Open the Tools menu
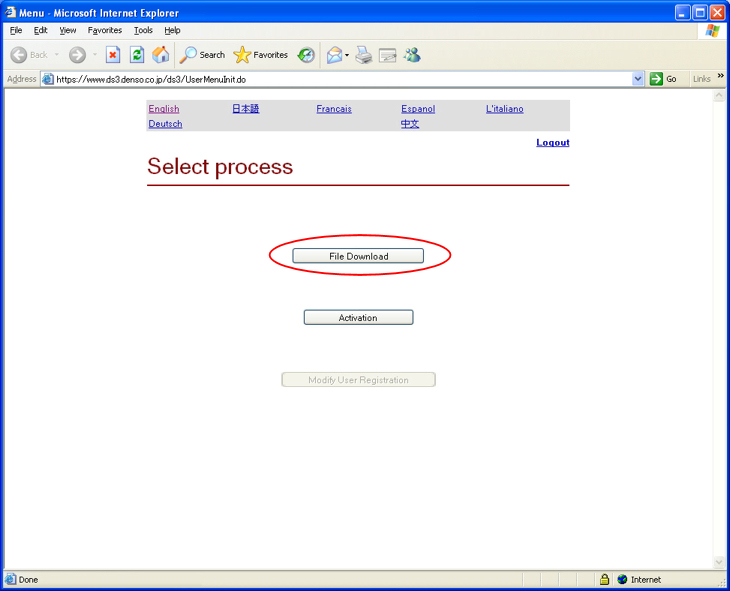Screen dimensions: 730x591 click(143, 30)
